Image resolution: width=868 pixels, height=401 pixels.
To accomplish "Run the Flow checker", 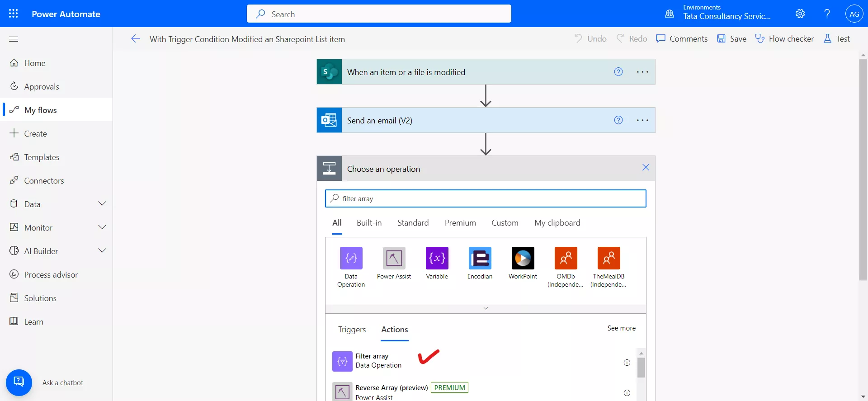I will click(784, 39).
